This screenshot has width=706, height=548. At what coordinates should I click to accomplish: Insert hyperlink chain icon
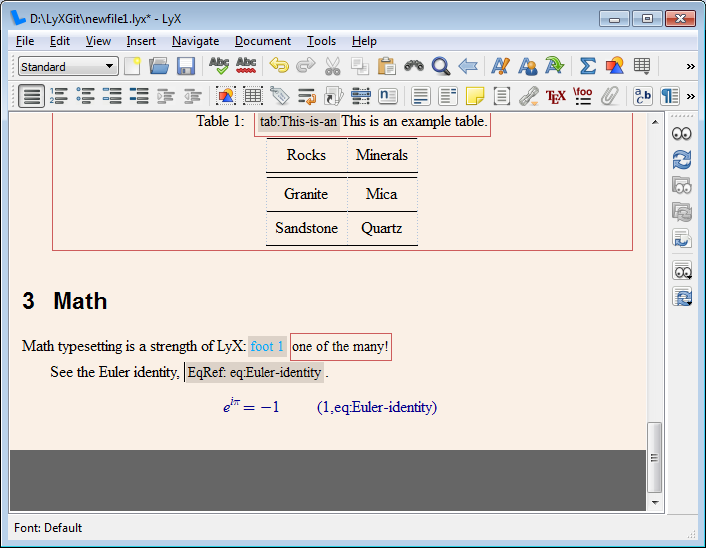529,96
